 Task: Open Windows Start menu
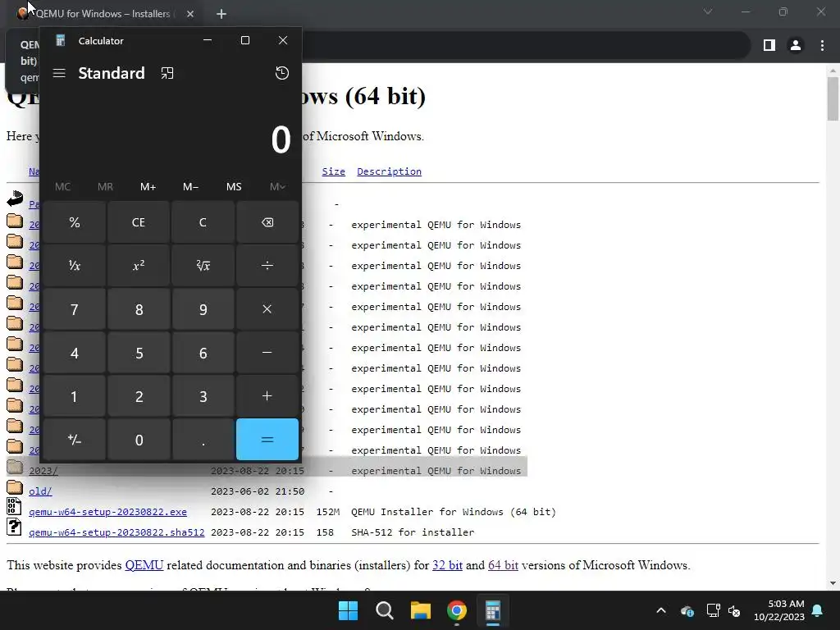(x=348, y=610)
